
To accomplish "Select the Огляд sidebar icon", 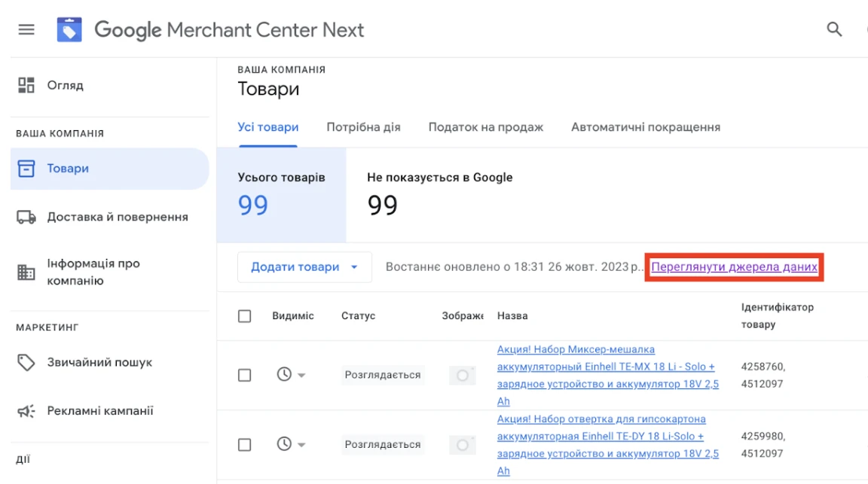I will (26, 84).
